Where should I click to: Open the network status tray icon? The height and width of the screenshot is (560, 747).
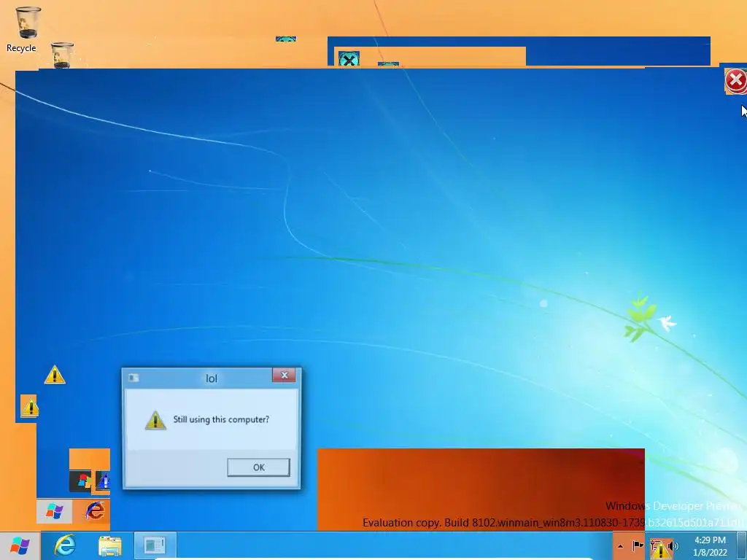[656, 545]
